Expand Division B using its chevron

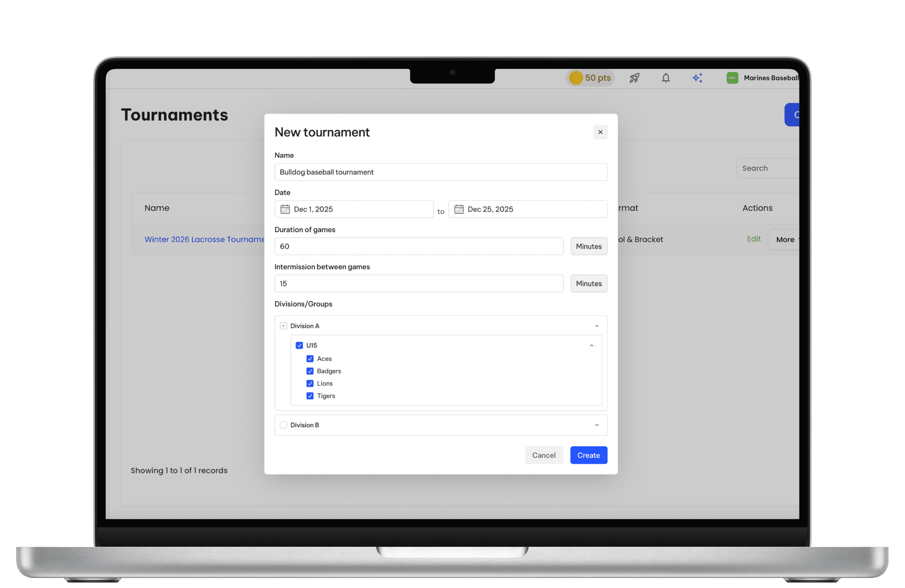pyautogui.click(x=597, y=425)
